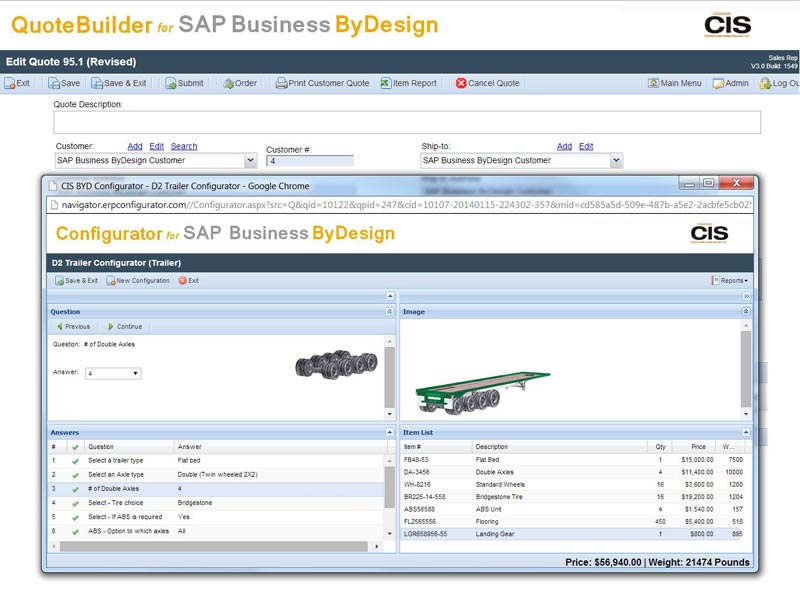
Task: Click the Customer Add link
Action: (135, 146)
